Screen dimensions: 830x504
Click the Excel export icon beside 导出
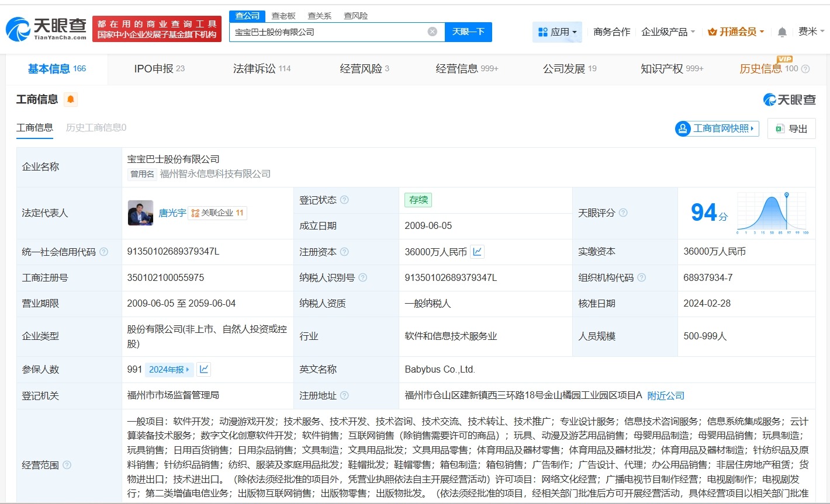pos(780,128)
